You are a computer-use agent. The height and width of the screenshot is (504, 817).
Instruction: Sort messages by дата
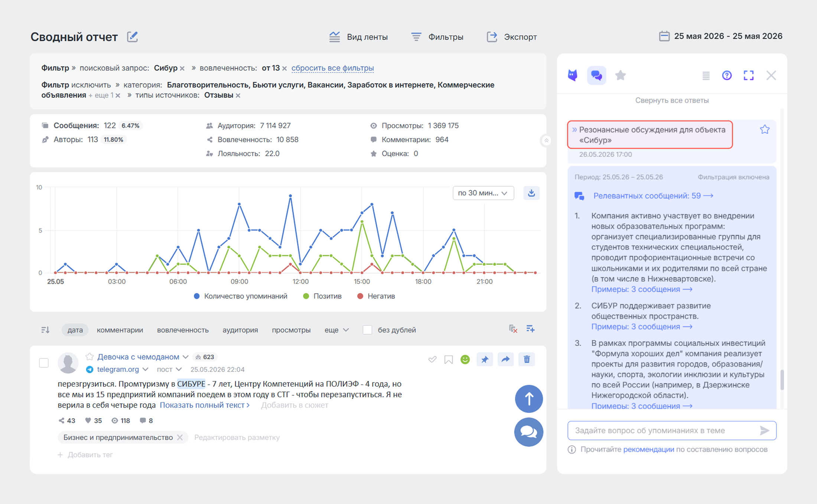75,330
